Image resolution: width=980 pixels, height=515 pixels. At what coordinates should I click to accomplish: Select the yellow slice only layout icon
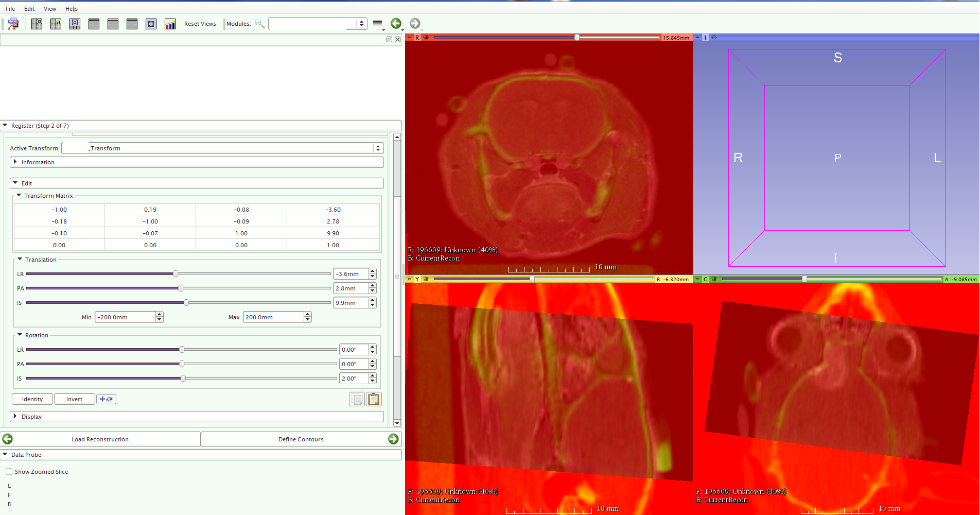tap(113, 24)
